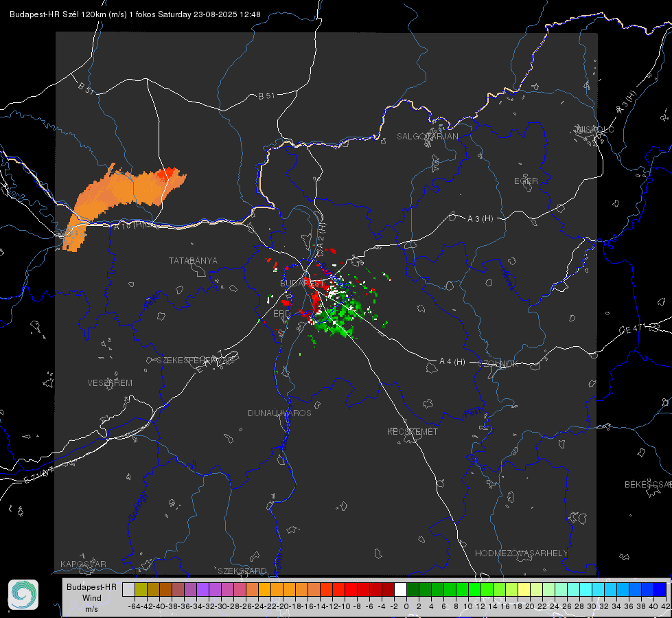Click the TATABÁNYA city label
The width and height of the screenshot is (672, 618).
tap(193, 261)
